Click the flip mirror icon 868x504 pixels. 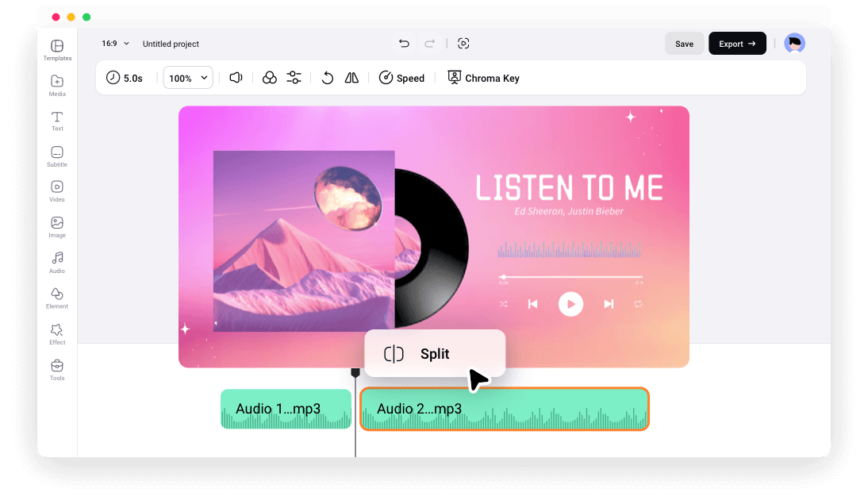[x=351, y=78]
